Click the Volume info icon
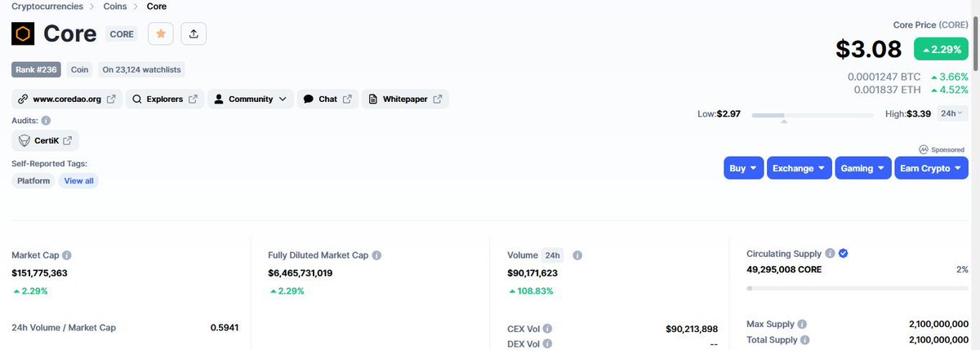980x350 pixels. [577, 255]
